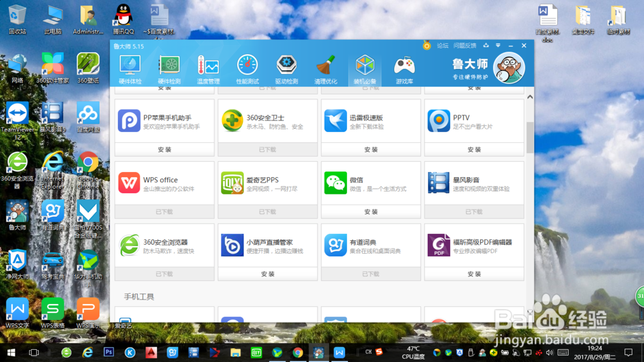
Task: Install 微信 with its 安装 button
Action: pyautogui.click(x=371, y=212)
